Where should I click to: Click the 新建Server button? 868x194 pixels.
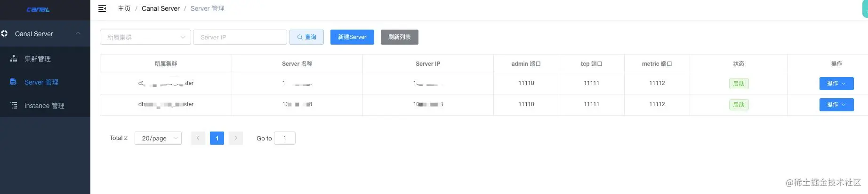pos(352,37)
